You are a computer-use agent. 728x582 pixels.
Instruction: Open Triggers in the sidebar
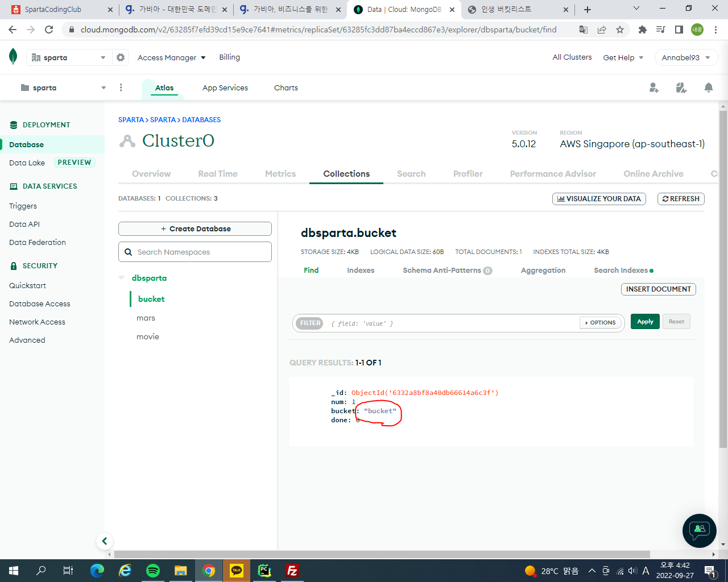[23, 206]
